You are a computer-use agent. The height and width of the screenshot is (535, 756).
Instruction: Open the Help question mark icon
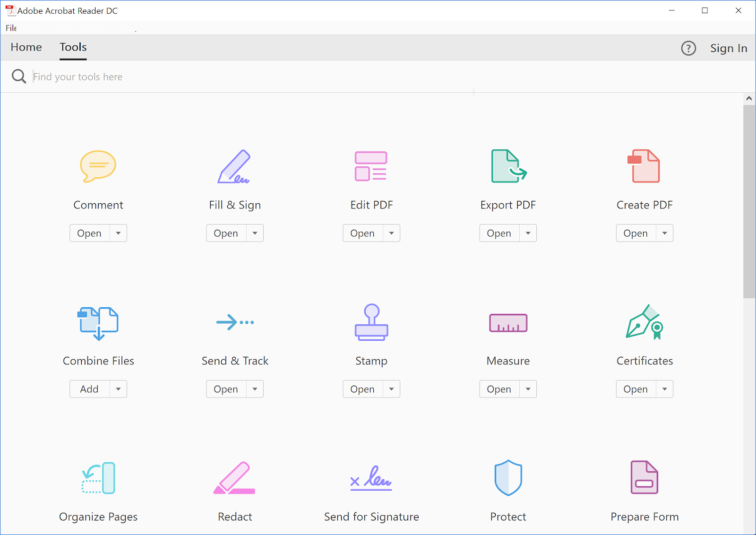click(688, 48)
